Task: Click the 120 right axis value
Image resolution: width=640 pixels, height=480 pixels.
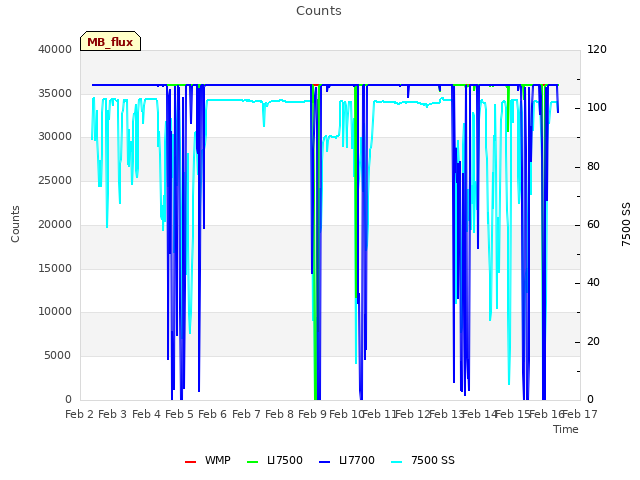Action: click(x=597, y=49)
